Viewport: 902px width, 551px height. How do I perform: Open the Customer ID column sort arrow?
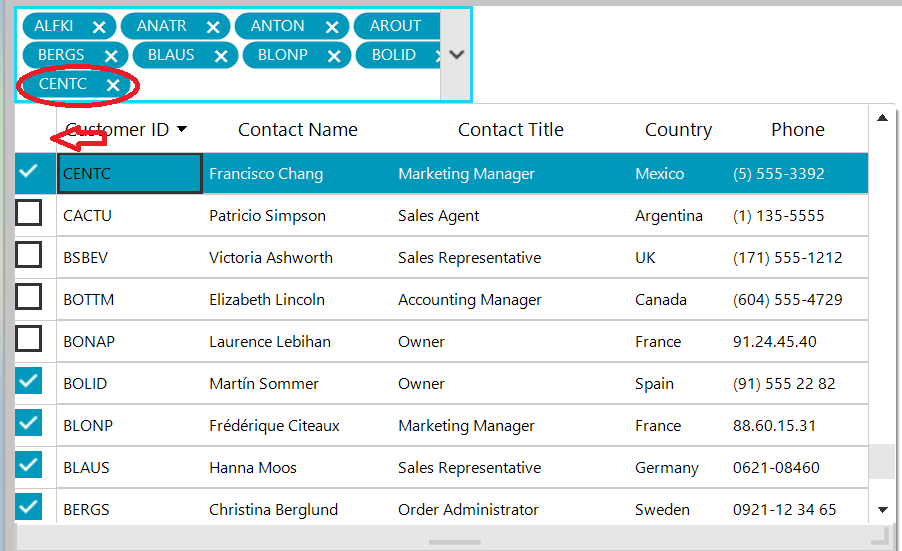[x=182, y=129]
